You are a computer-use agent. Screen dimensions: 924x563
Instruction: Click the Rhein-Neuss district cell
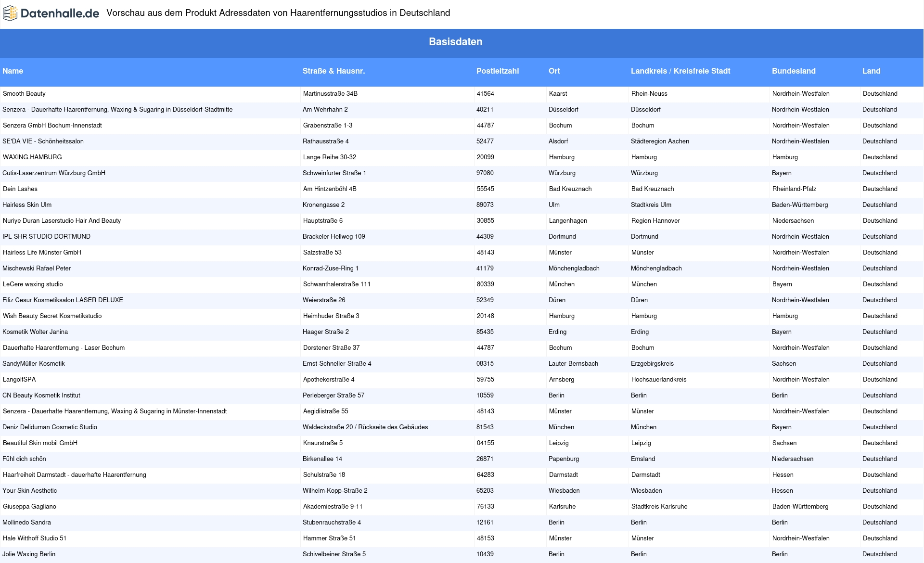pos(649,94)
